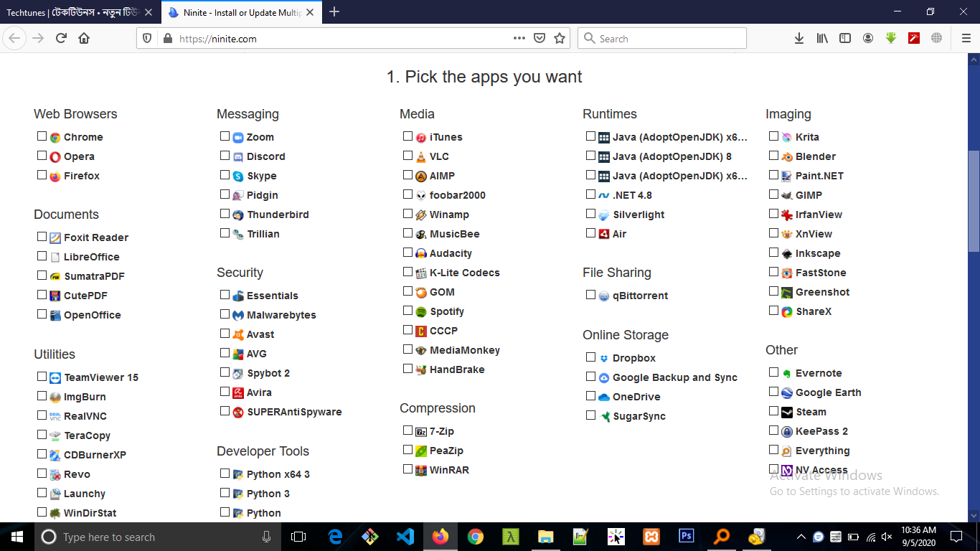
Task: Open the Library icon in the toolbar
Action: click(x=822, y=39)
